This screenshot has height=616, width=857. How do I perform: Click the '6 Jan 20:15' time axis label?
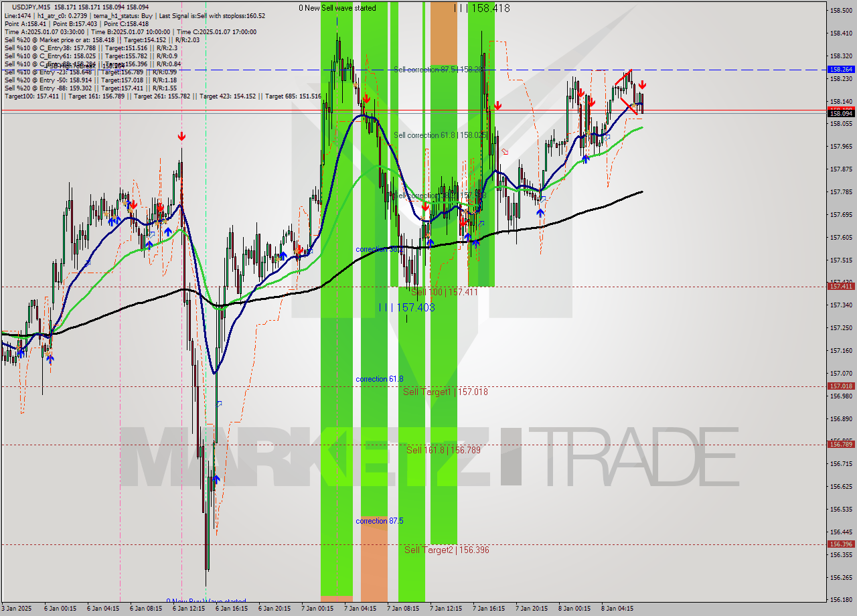[275, 609]
